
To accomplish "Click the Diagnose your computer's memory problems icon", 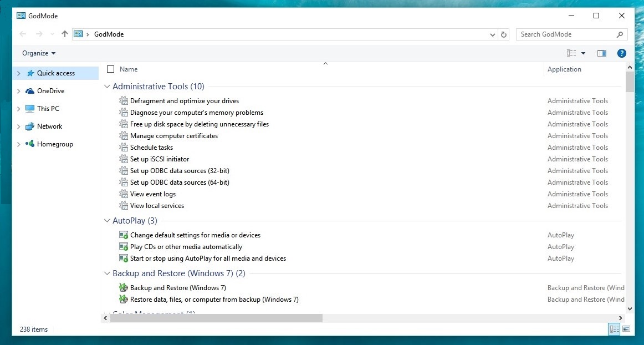I will point(123,112).
